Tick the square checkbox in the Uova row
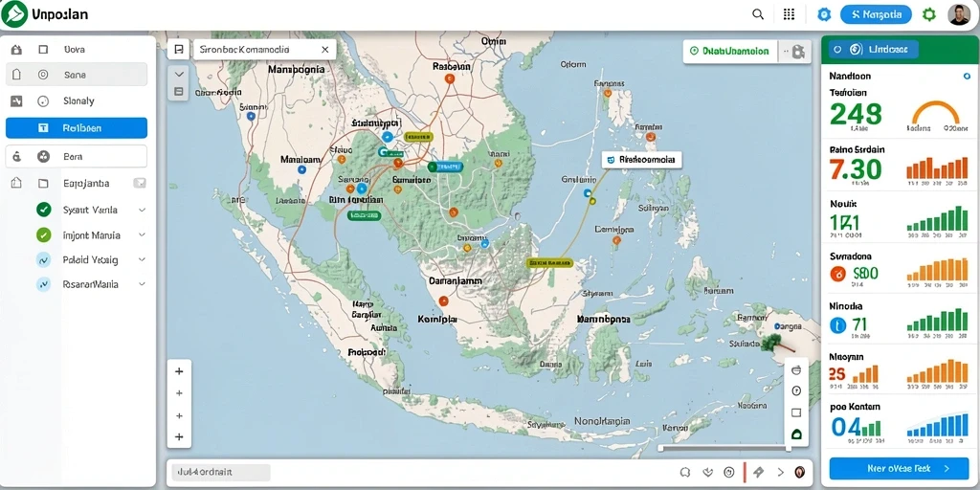This screenshot has width=980, height=490. pyautogui.click(x=43, y=50)
